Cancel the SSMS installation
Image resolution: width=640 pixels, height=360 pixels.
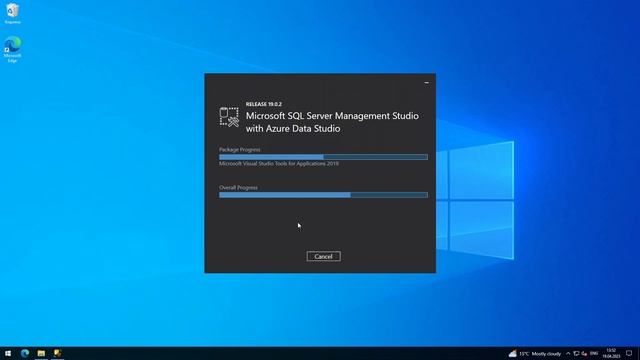point(323,256)
